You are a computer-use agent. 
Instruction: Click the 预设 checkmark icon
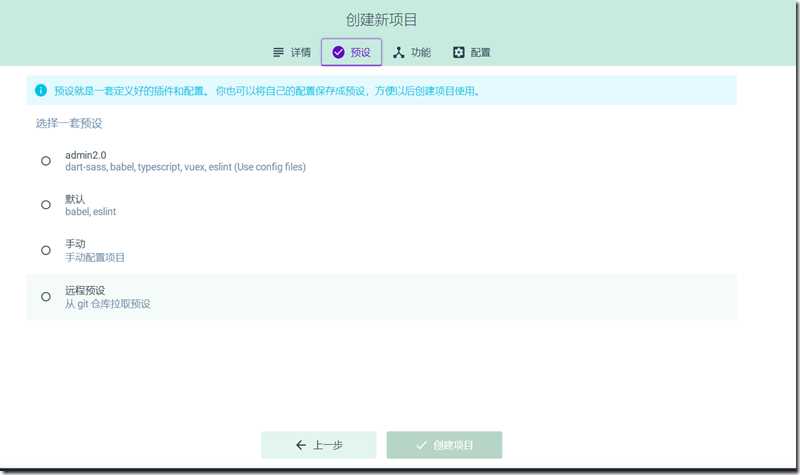coord(338,52)
